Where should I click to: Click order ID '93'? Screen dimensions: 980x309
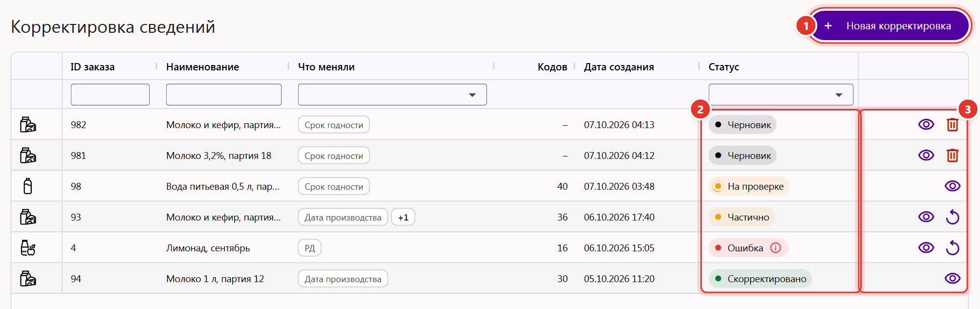pyautogui.click(x=76, y=217)
